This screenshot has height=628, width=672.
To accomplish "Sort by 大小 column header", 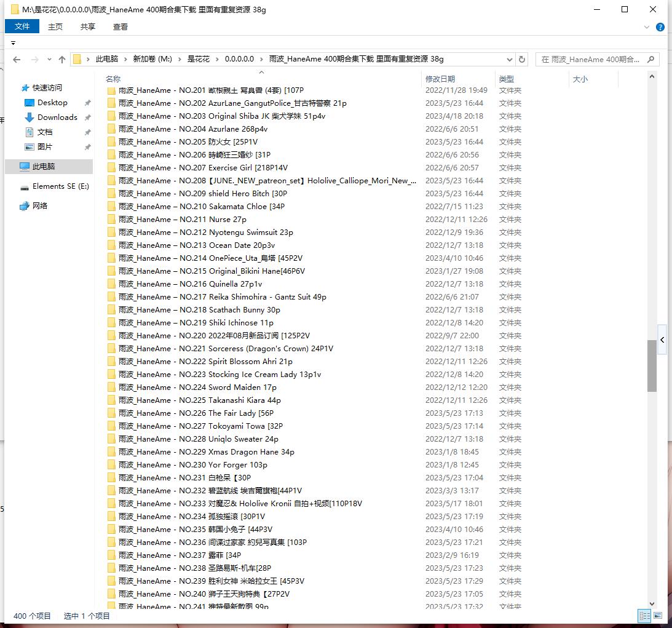I will coord(580,79).
